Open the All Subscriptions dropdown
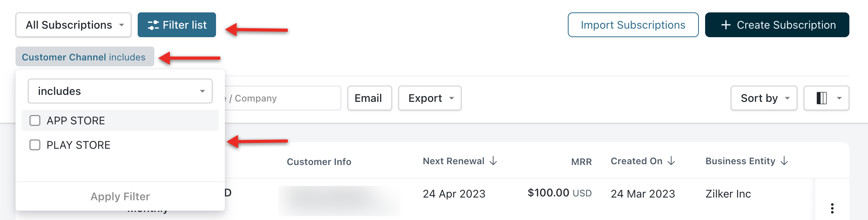 coord(73,25)
